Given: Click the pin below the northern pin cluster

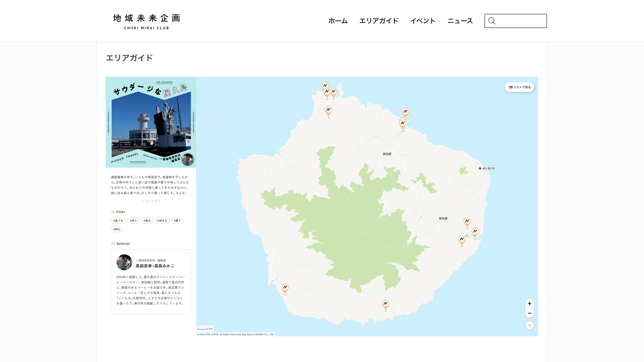Looking at the screenshot, I should pos(328,110).
